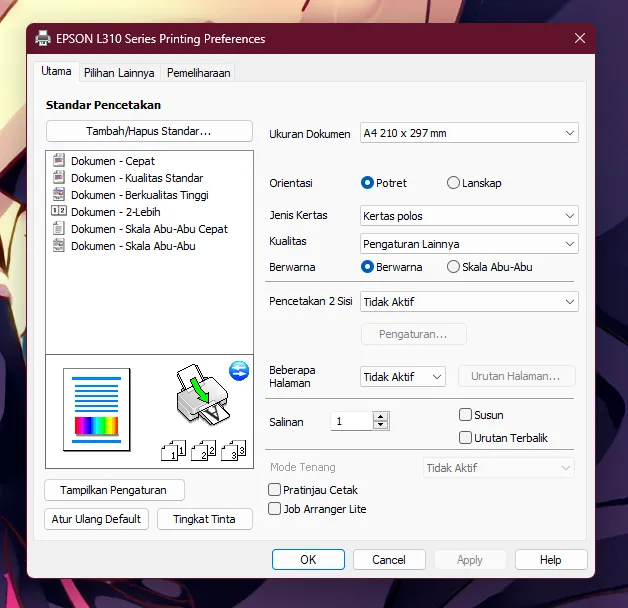Open the Ukuran Dokumen dropdown
Image resolution: width=628 pixels, height=608 pixels.
(x=469, y=133)
